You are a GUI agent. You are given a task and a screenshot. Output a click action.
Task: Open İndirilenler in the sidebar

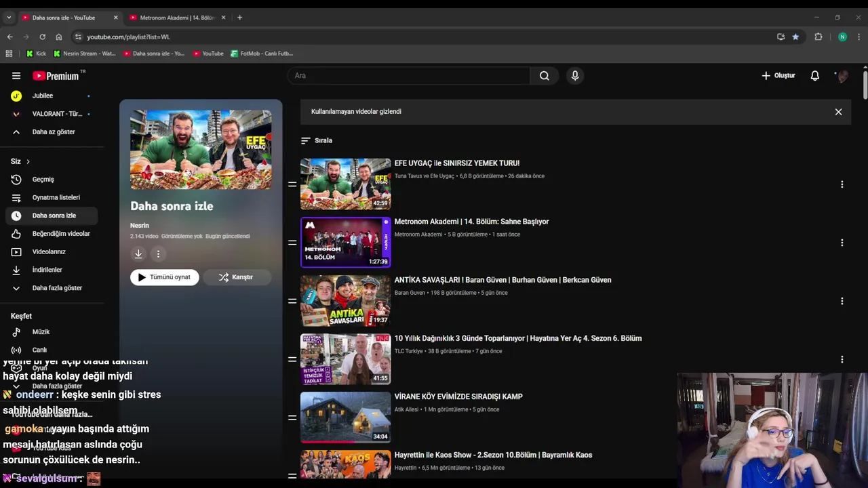tap(52, 270)
